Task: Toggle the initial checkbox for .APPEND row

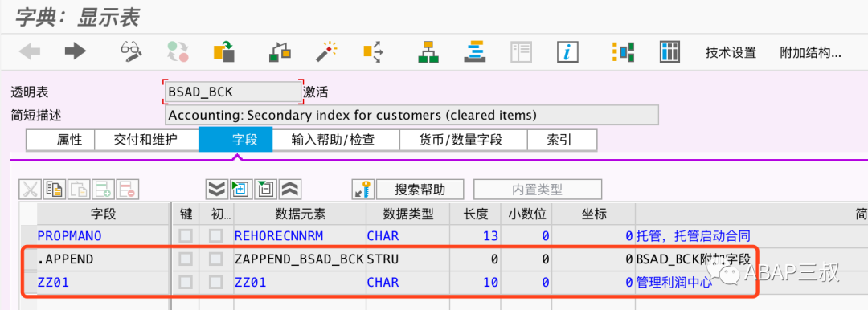Action: (215, 259)
